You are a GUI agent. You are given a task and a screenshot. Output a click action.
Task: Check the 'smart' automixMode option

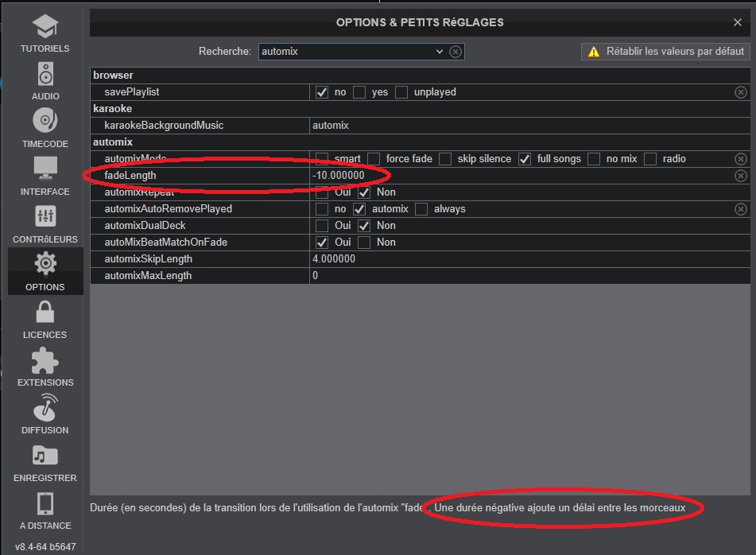tap(322, 159)
